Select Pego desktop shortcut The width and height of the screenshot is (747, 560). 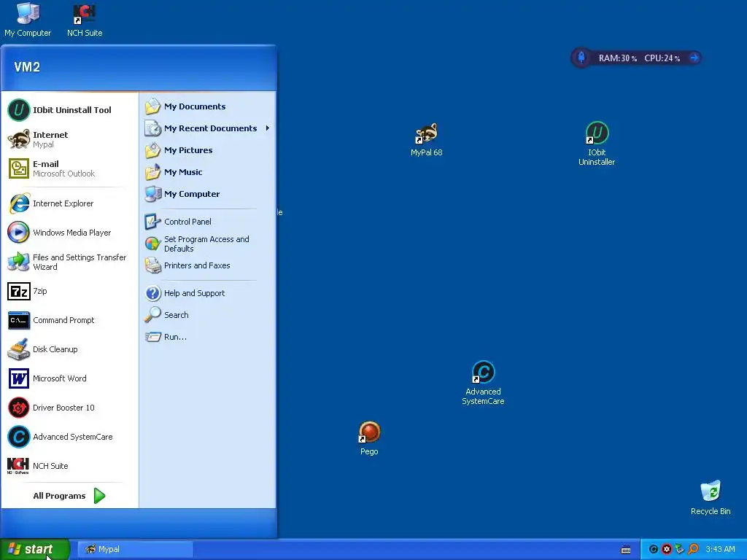pos(369,438)
